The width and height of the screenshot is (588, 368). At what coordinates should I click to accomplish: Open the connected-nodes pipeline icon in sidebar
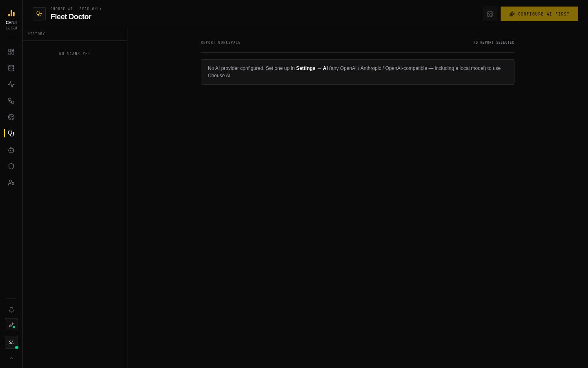coord(11,101)
